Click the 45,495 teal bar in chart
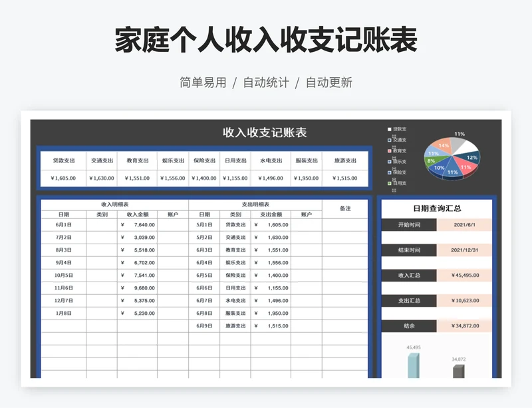532x408 pixels. [x=413, y=365]
